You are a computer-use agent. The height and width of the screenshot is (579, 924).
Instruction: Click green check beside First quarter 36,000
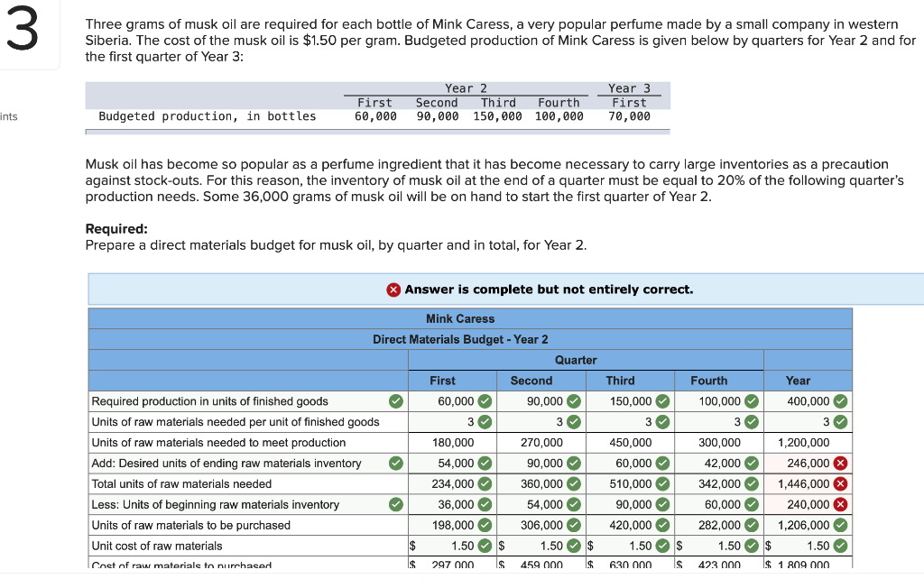[485, 504]
